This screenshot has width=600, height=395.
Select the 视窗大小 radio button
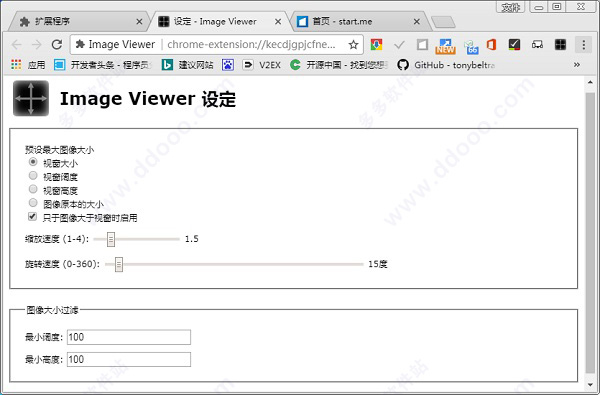click(33, 162)
